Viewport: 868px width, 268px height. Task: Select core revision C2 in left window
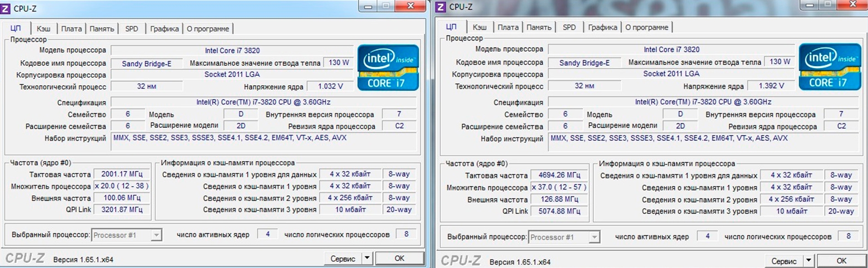tap(399, 126)
